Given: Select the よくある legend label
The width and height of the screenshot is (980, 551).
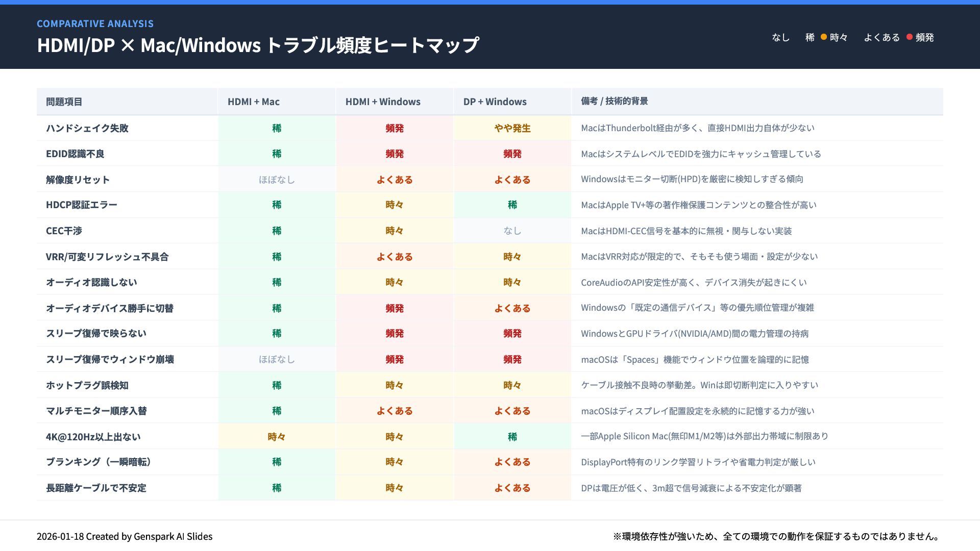Looking at the screenshot, I should point(881,37).
